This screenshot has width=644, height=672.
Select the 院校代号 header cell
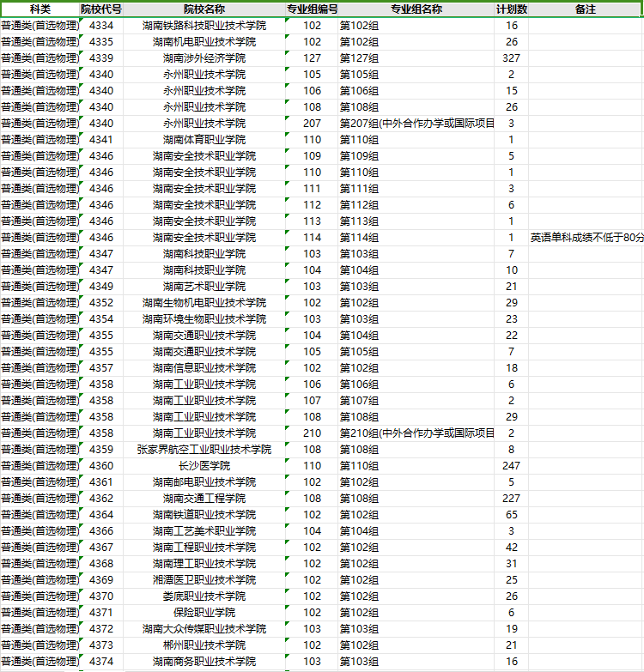coord(100,9)
